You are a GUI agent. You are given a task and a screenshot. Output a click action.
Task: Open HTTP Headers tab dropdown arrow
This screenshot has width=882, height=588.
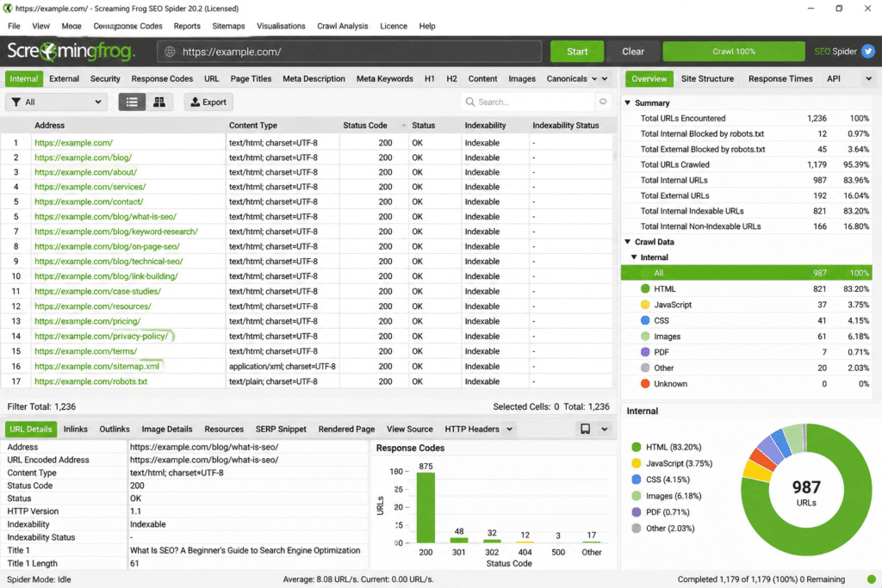tap(510, 429)
